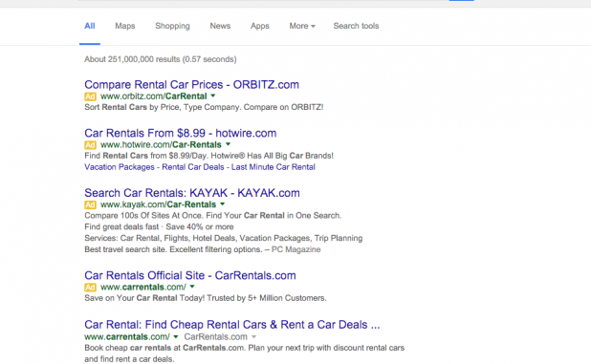
Task: Click 'Save on Your Car Rental Today' description
Action: click(x=206, y=298)
